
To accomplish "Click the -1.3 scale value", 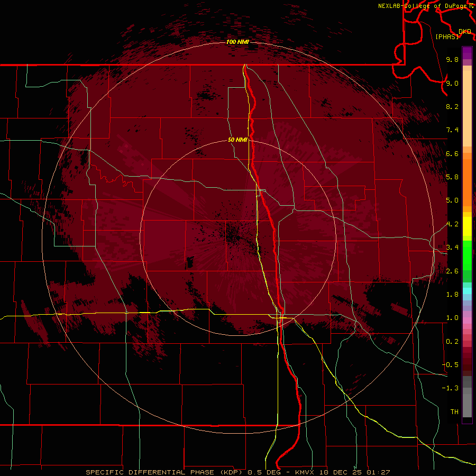I will coord(450,388).
